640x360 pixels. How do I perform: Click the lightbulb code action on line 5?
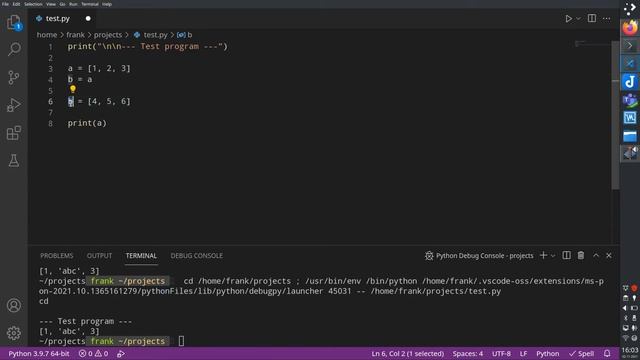click(73, 89)
